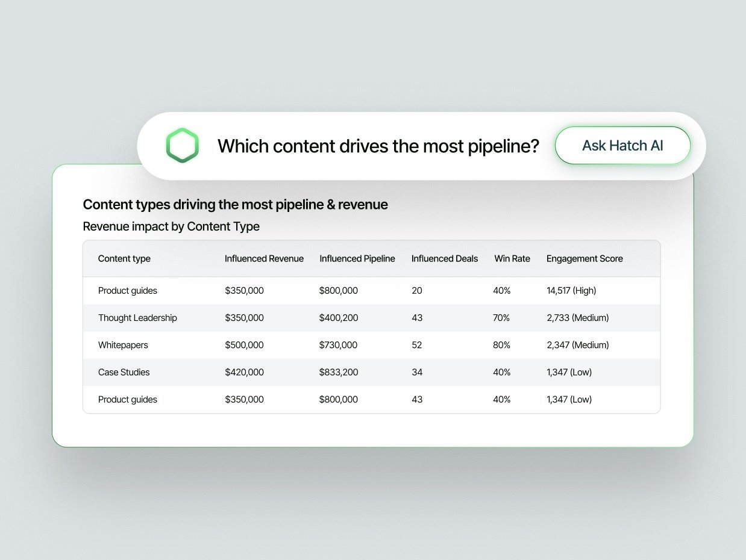
Task: Click the 'Which content drives the most pipeline?' query field
Action: (x=378, y=146)
